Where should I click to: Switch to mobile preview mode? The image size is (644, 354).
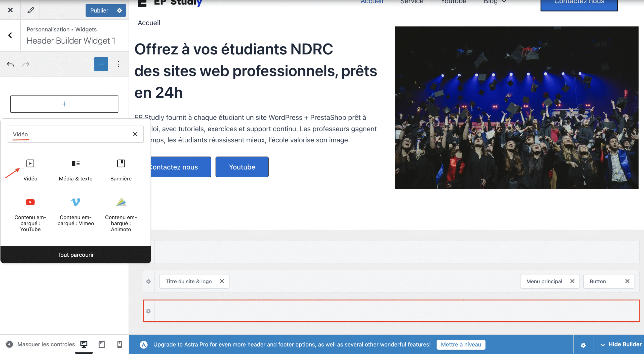(119, 344)
